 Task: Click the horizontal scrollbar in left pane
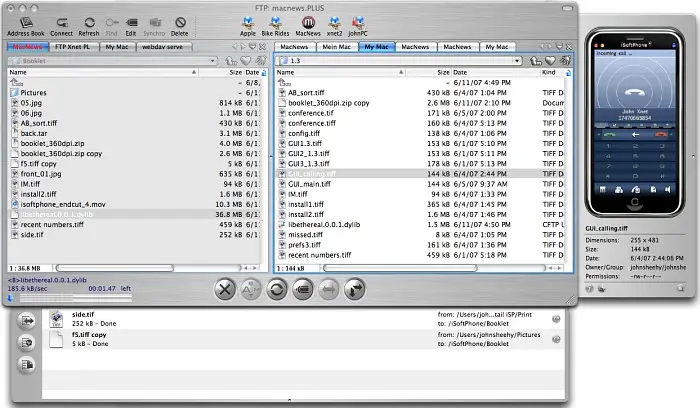point(115,268)
